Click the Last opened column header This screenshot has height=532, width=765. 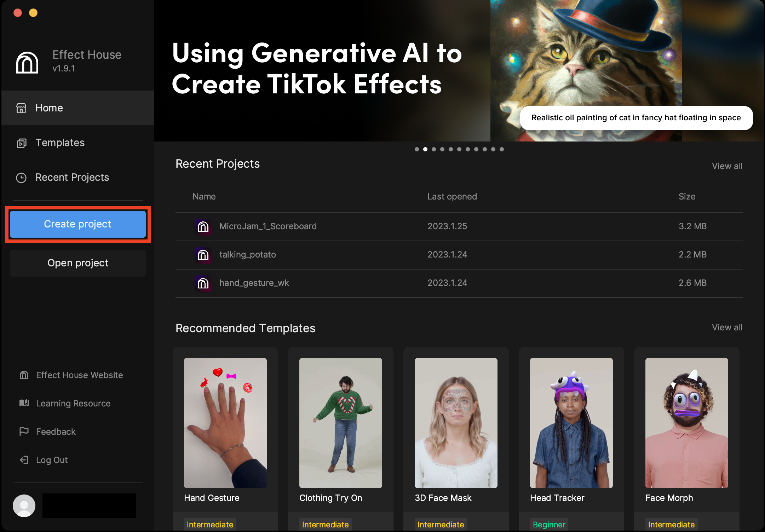pyautogui.click(x=452, y=197)
